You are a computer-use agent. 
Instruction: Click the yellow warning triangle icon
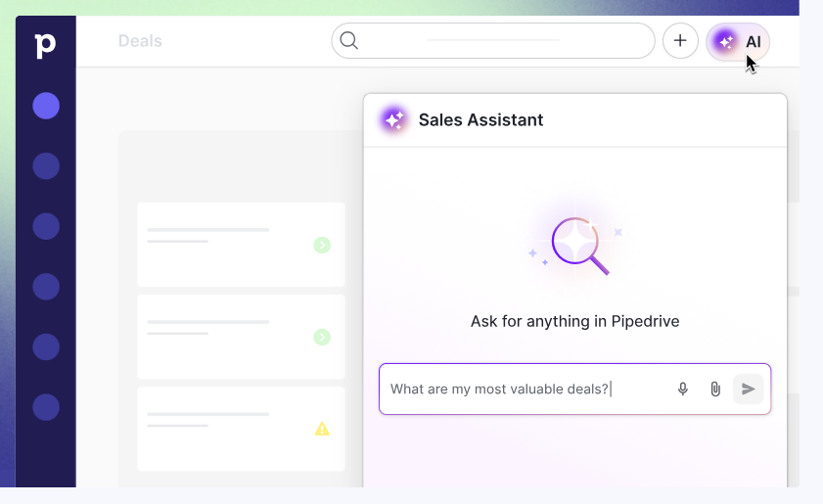click(x=322, y=429)
